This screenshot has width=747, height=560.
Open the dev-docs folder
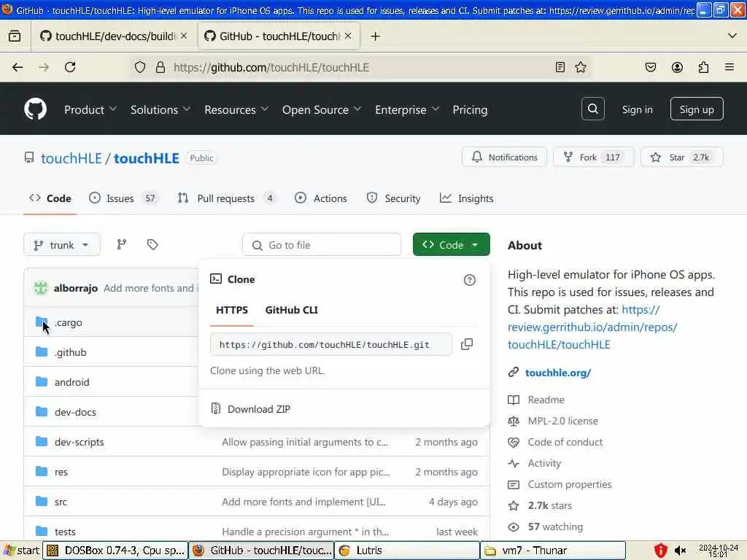coord(75,412)
